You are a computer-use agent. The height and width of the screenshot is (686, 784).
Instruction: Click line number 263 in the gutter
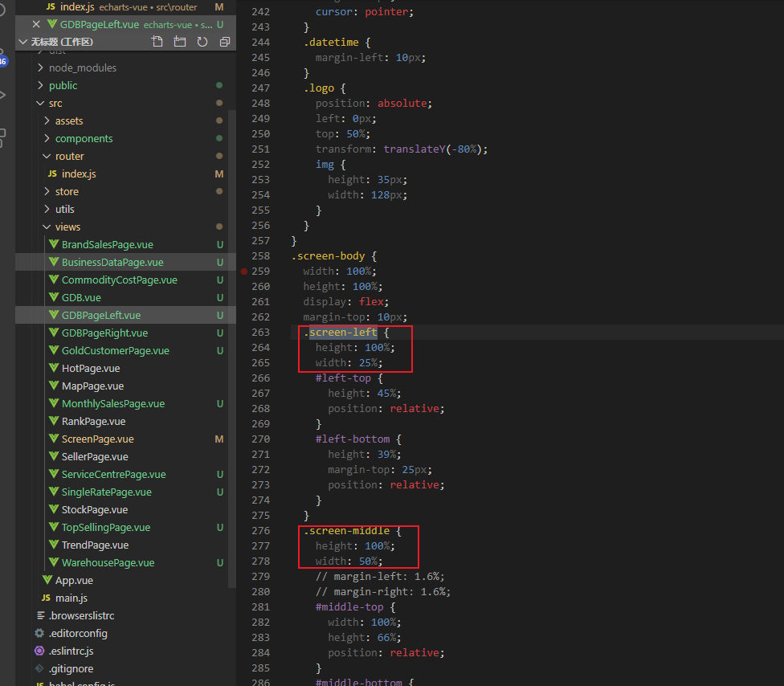click(260, 333)
